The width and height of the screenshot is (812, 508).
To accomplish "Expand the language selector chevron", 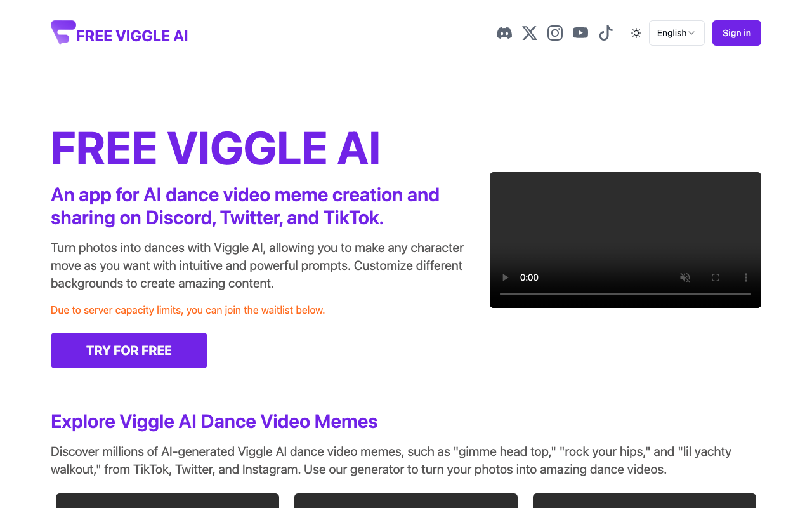I will [692, 33].
